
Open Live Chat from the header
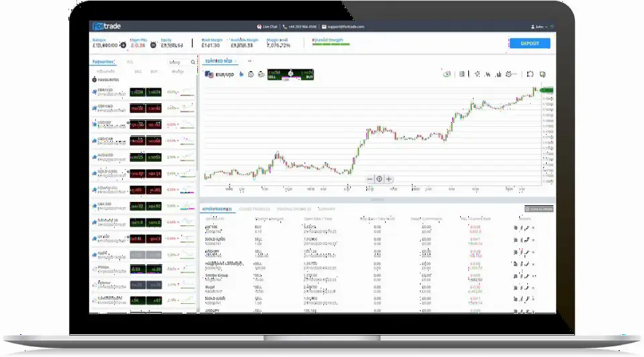[268, 27]
